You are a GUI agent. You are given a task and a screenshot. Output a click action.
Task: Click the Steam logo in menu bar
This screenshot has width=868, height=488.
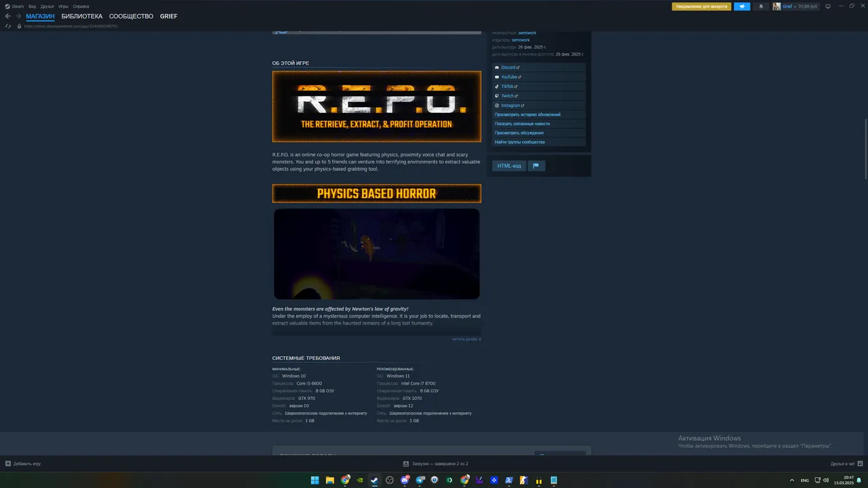(x=8, y=6)
